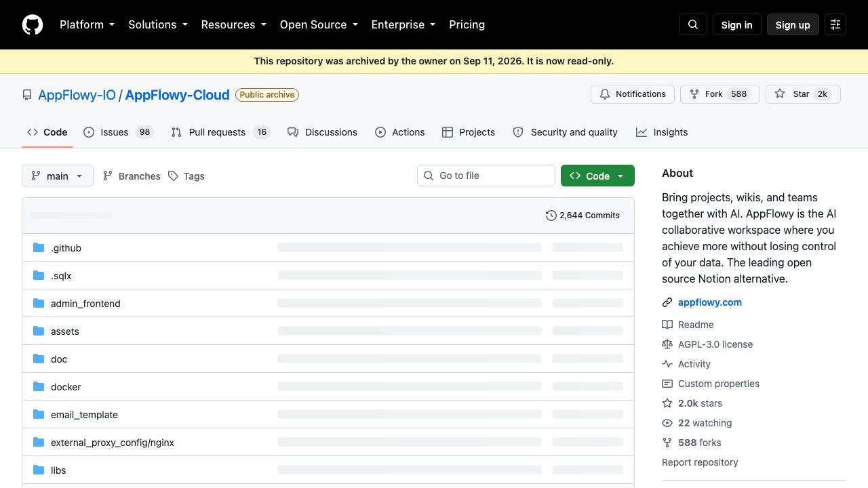
Task: Click the external_proxy_config/nginx folder icon
Action: tap(39, 443)
